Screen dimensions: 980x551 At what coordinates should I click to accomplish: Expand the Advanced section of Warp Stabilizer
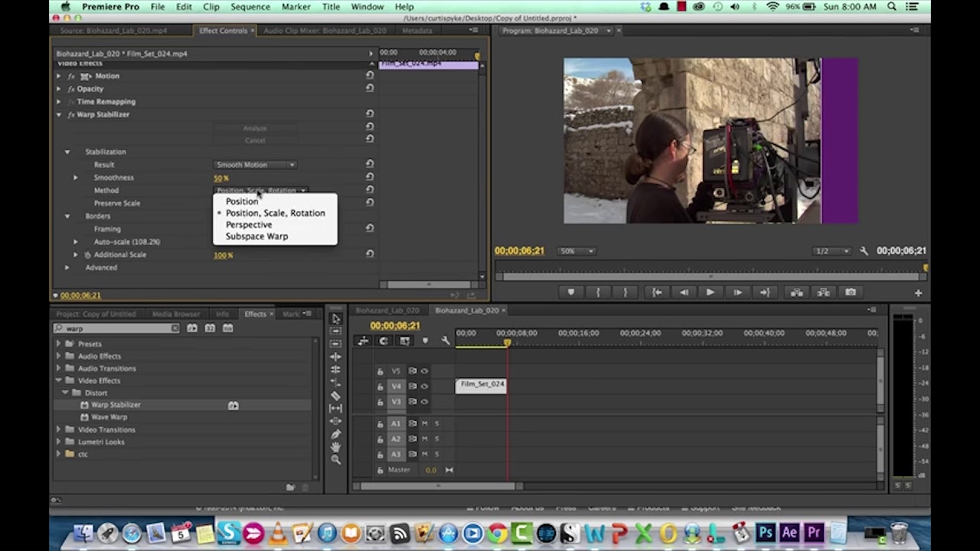[x=67, y=268]
